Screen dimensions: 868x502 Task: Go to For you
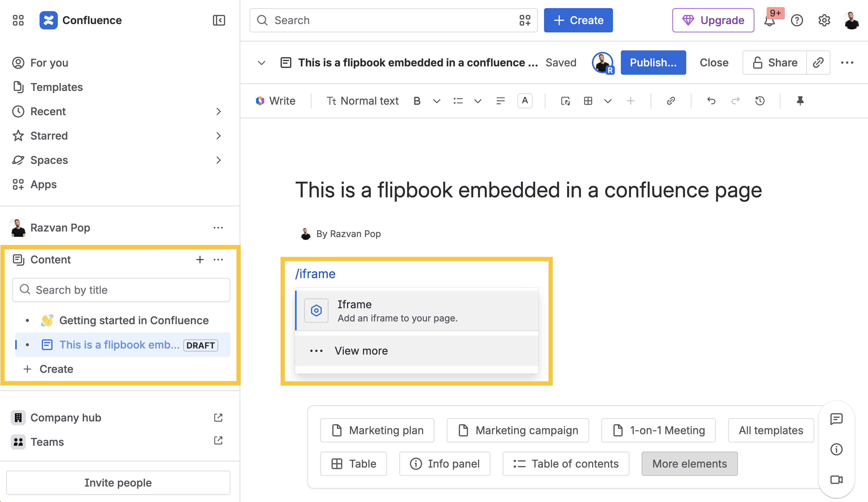tap(40, 63)
